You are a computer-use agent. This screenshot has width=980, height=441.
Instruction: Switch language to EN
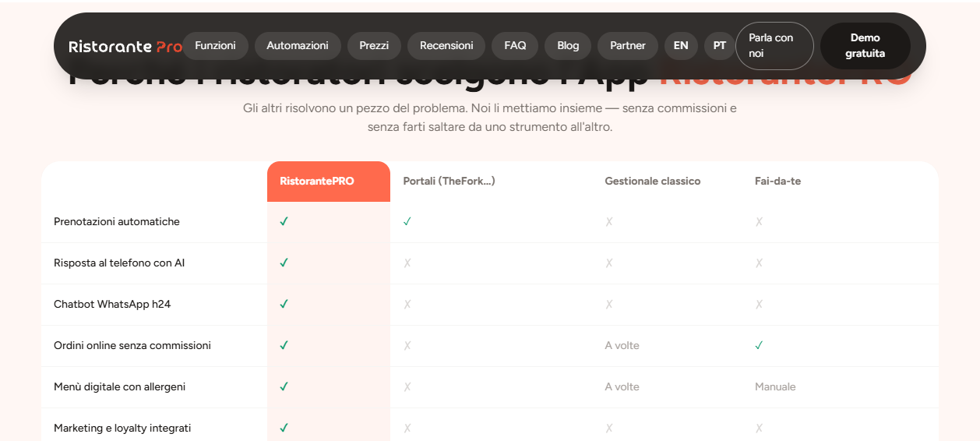681,46
